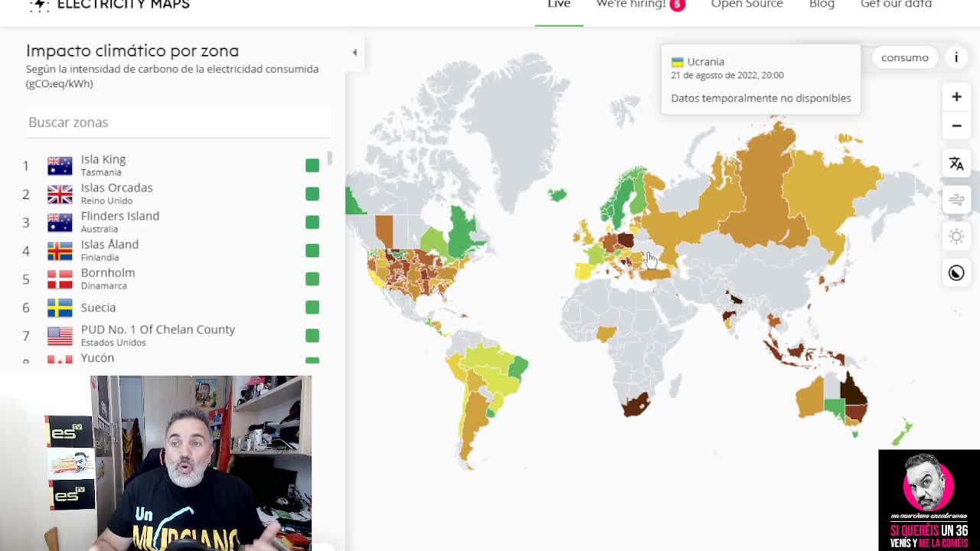
Task: Select Islas Orcadas zone row
Action: [172, 194]
